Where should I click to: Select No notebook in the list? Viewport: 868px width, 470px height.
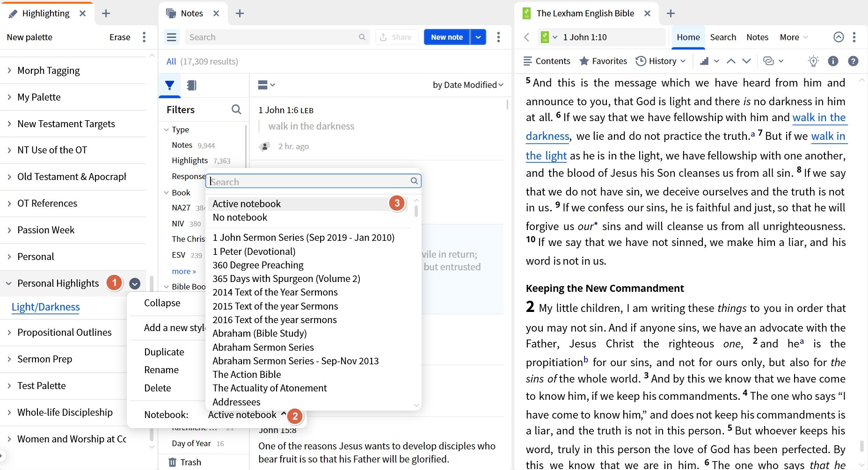(240, 217)
